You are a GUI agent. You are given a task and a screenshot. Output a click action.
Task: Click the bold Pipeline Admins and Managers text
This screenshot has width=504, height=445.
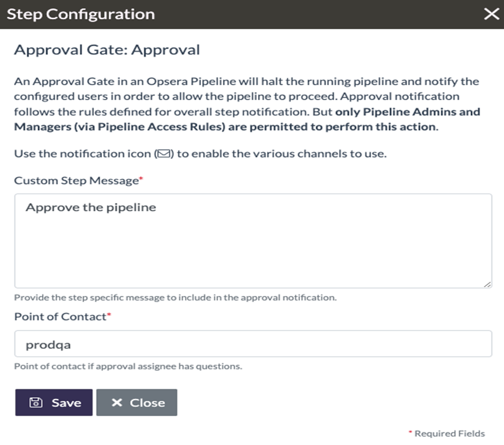coord(247,119)
